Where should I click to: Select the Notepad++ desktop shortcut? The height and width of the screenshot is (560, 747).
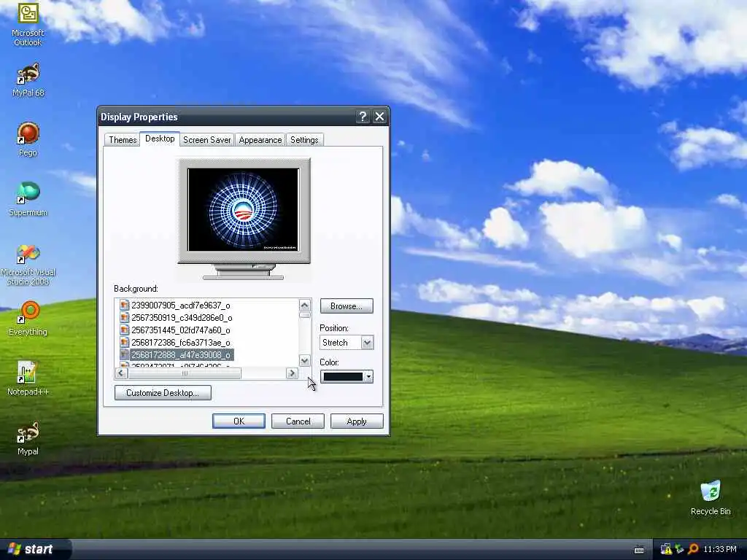[x=28, y=378]
